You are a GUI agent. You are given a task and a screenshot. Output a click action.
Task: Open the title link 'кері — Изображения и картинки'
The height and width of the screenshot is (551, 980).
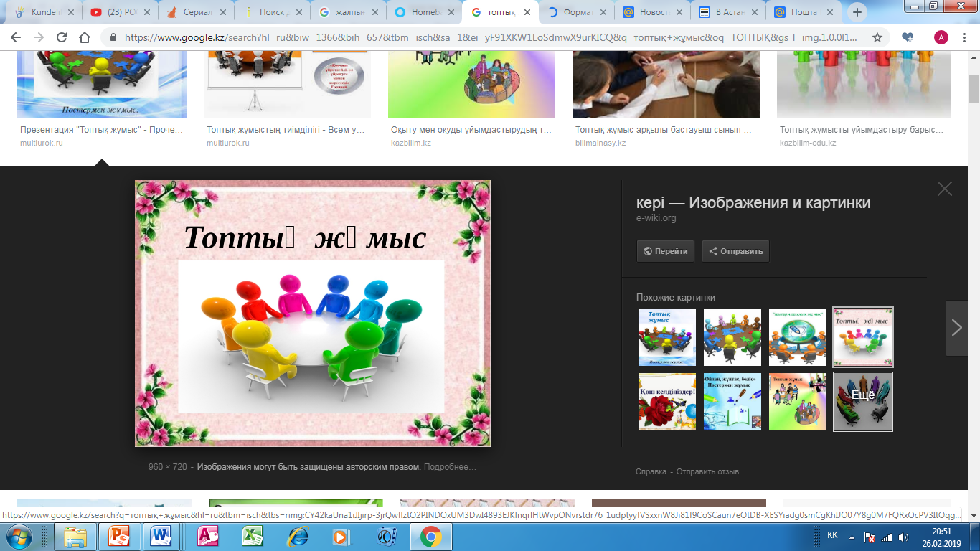point(753,203)
